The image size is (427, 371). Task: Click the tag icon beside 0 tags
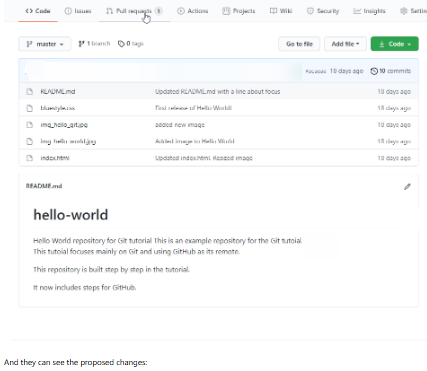click(x=121, y=44)
